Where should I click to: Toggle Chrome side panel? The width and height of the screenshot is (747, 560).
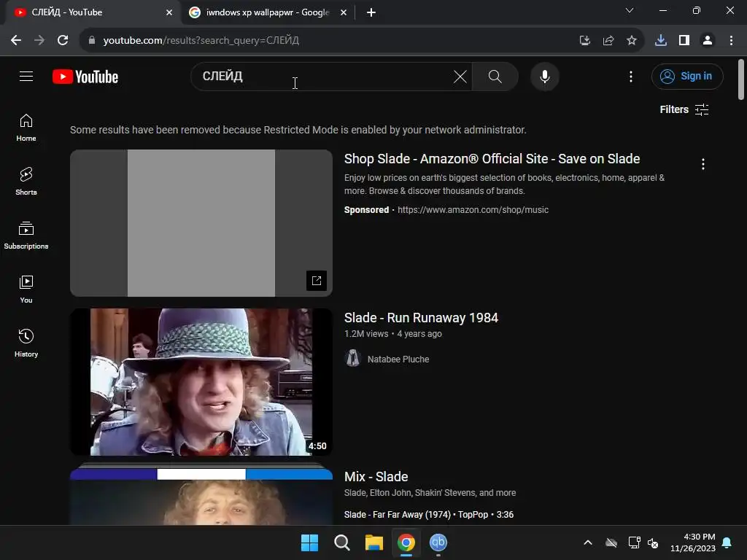point(684,40)
